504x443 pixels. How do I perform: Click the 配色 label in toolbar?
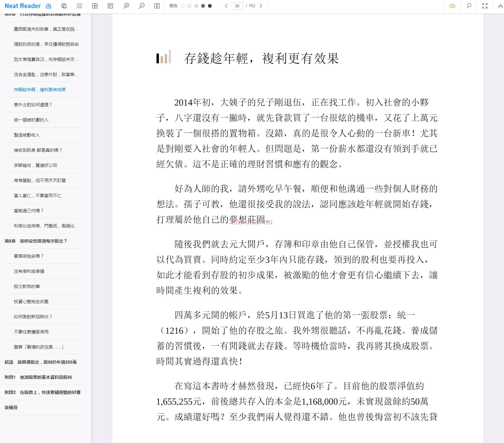pyautogui.click(x=173, y=6)
